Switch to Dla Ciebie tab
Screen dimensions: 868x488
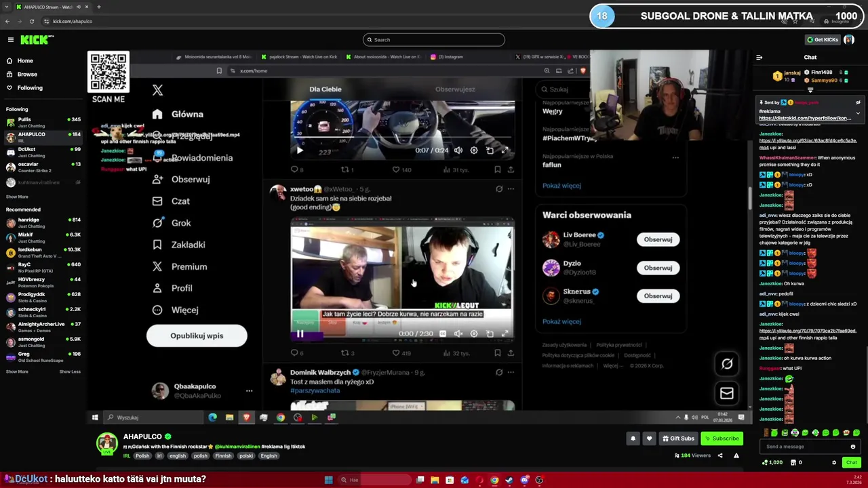pyautogui.click(x=325, y=89)
